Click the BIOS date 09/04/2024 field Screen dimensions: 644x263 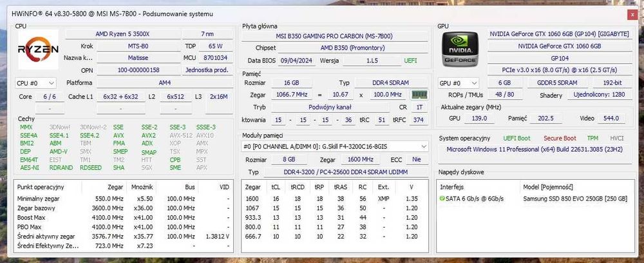(x=296, y=61)
